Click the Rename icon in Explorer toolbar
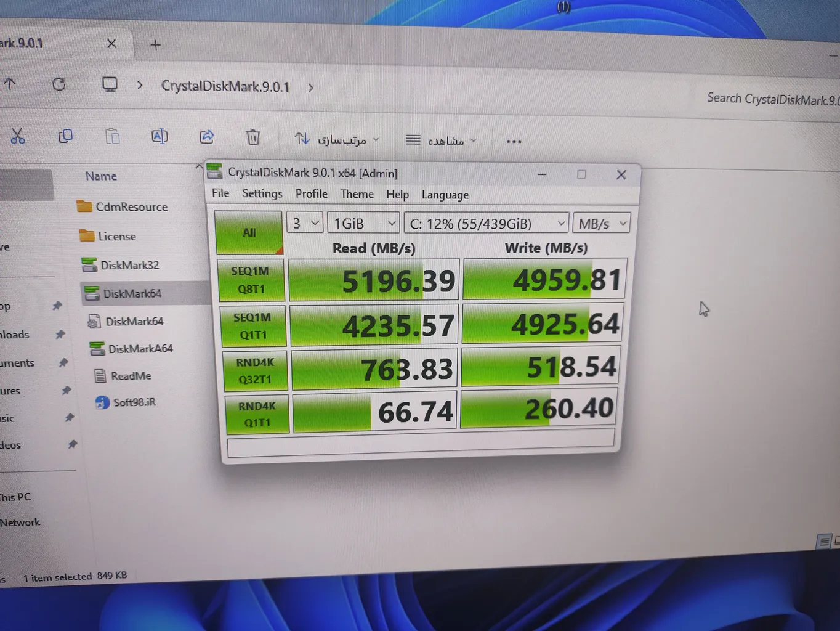The image size is (840, 631). pos(160,137)
